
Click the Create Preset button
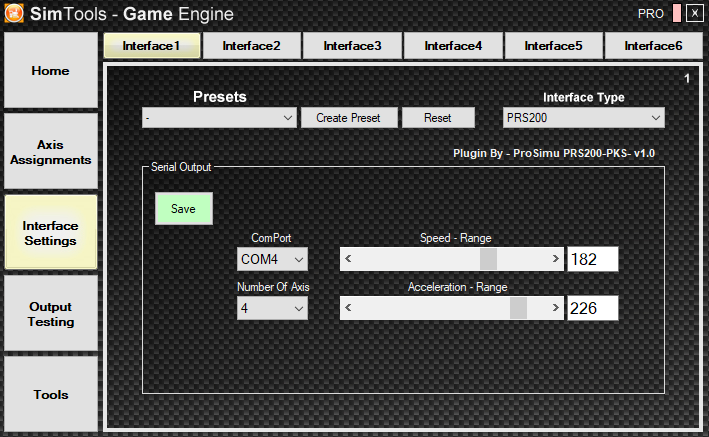(x=348, y=118)
